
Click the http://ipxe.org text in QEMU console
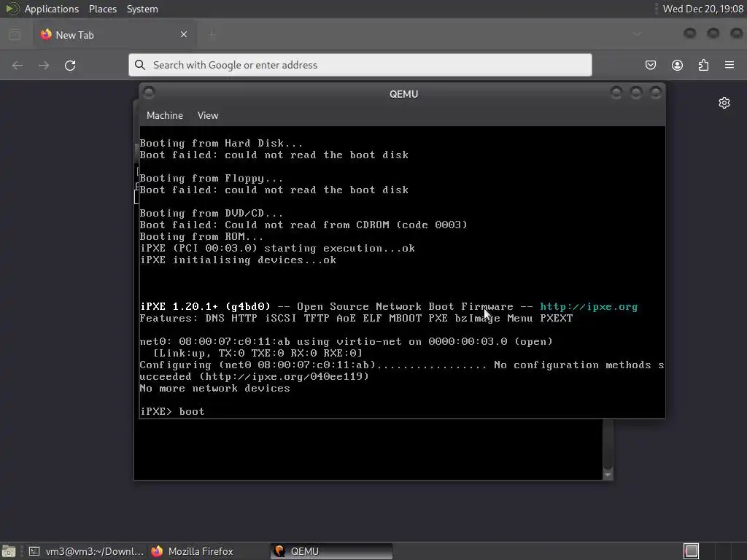589,307
